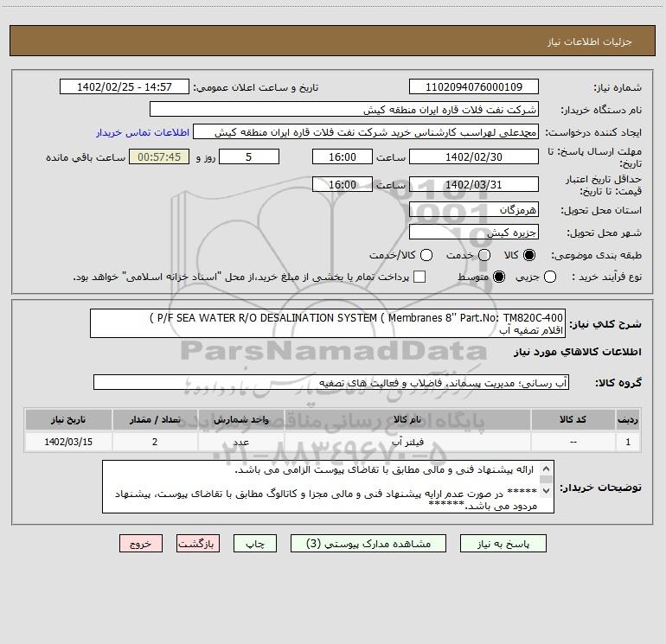Image resolution: width=666 pixels, height=644 pixels.
Task: Click واحد شمارش column header
Action: [240, 419]
